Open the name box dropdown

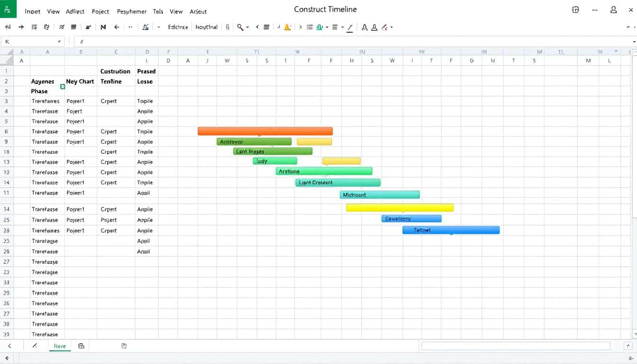59,42
